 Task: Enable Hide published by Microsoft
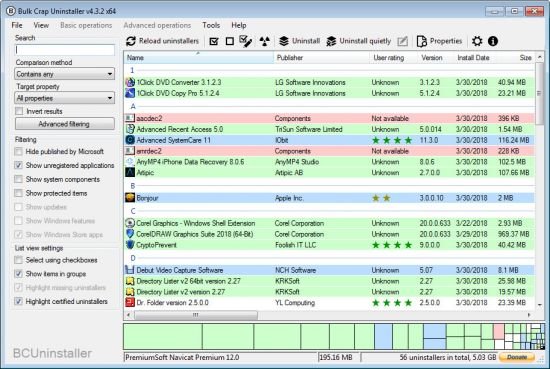click(x=18, y=152)
